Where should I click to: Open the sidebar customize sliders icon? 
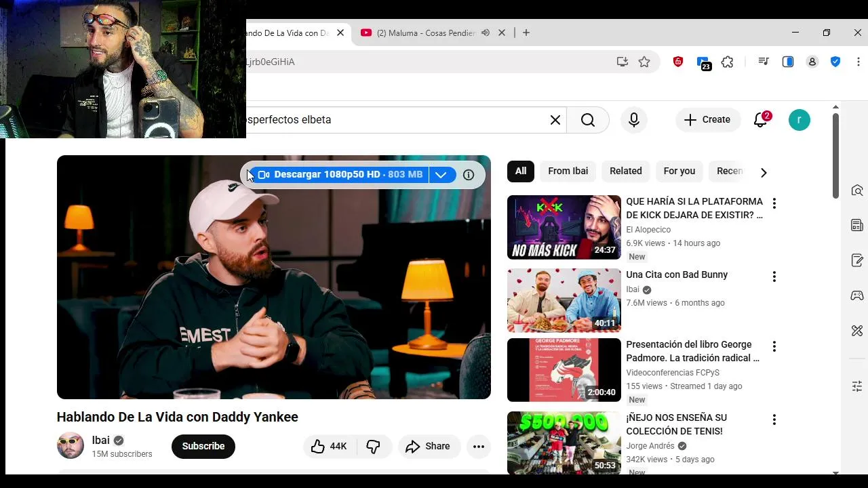[857, 386]
